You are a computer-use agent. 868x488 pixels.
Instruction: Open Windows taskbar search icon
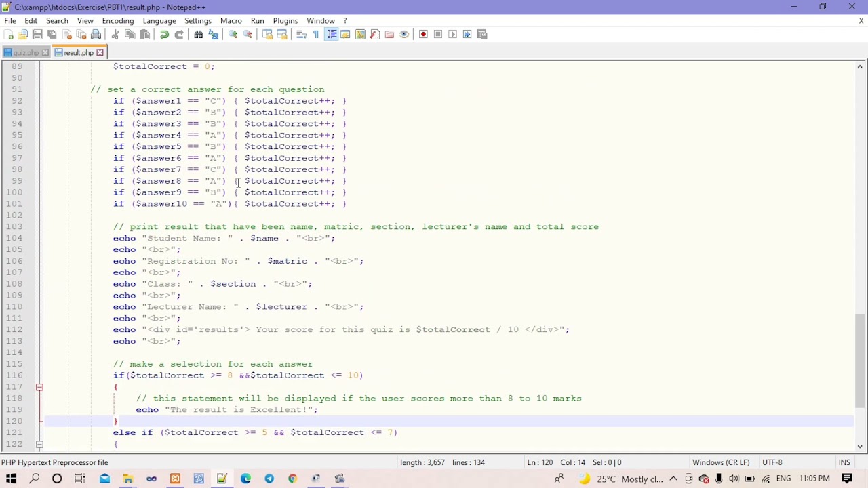(x=35, y=479)
